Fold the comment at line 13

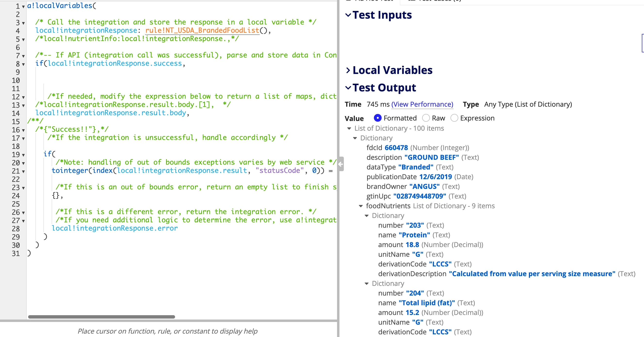click(x=23, y=105)
